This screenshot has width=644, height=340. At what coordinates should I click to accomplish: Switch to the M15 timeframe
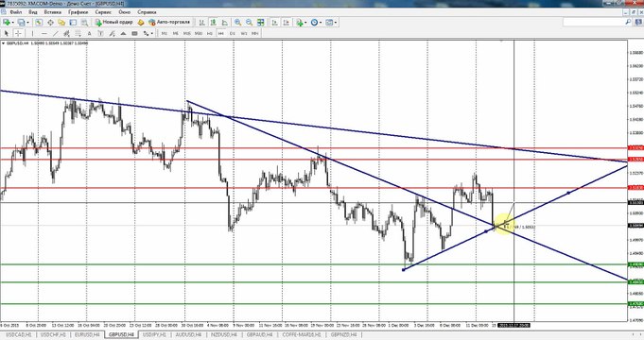click(x=187, y=33)
